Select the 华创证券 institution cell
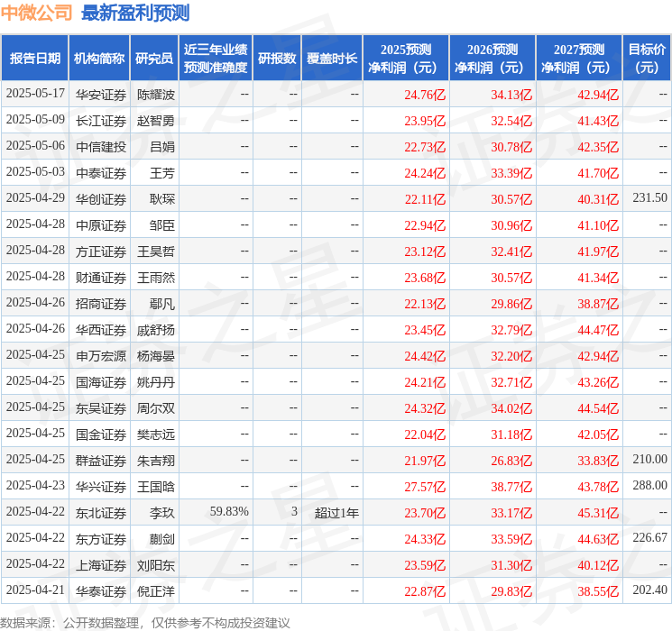Image resolution: width=672 pixels, height=631 pixels. coord(101,199)
